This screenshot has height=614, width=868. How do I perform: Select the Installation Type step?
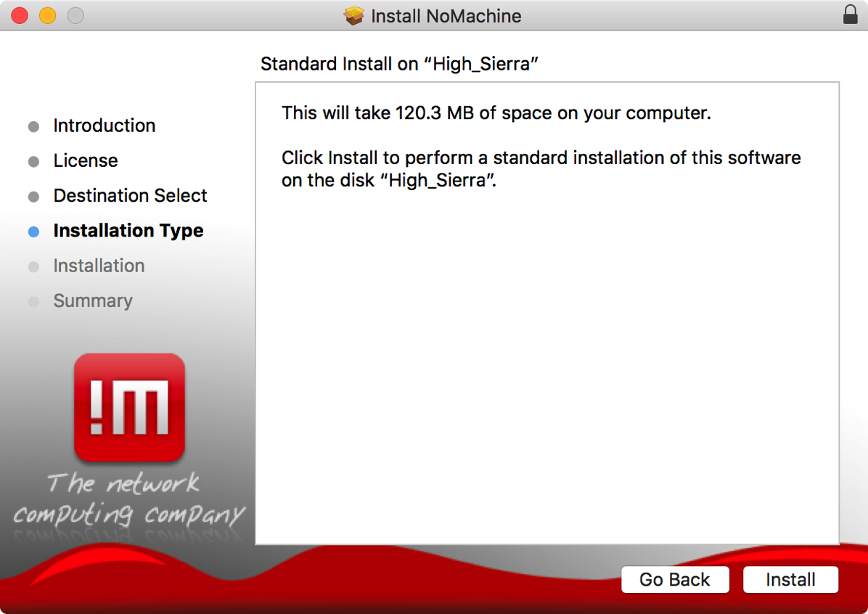pos(128,230)
